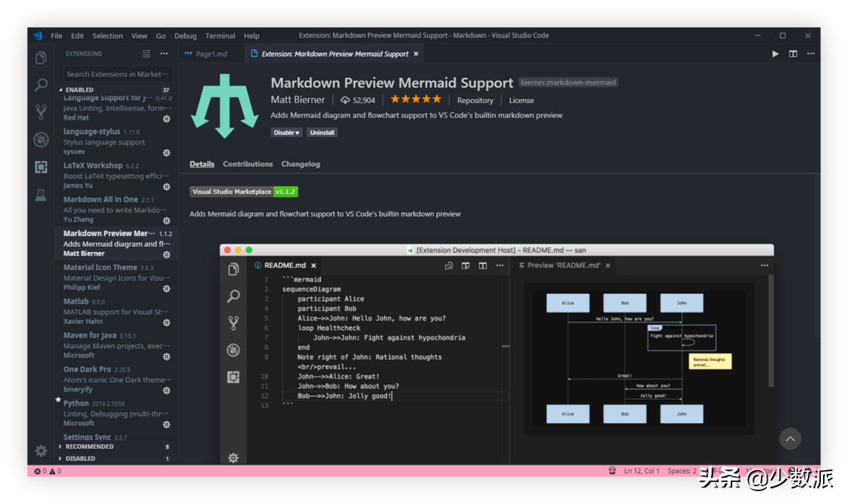Click the Matt Bierner publisher link
This screenshot has height=504, width=848.
[x=298, y=100]
